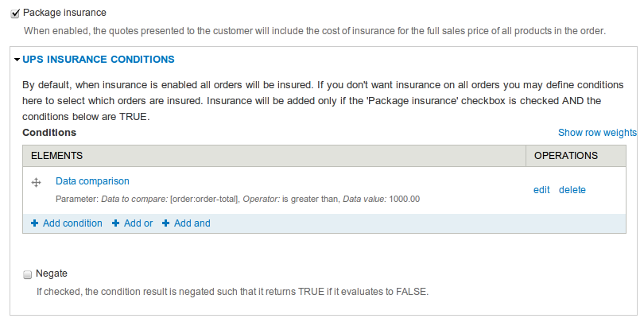Show row weights for the conditions table
The width and height of the screenshot is (644, 322).
597,133
